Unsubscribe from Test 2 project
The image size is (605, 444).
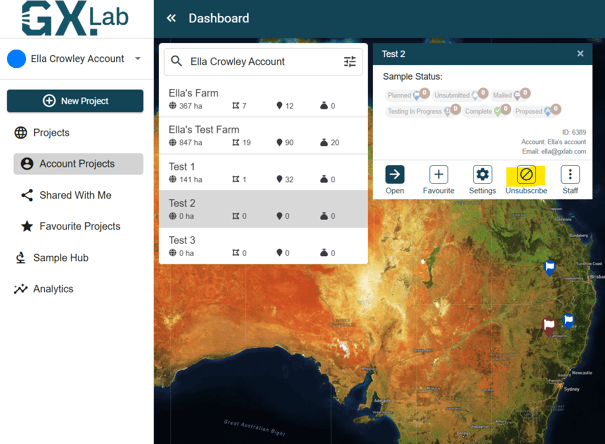tap(526, 175)
